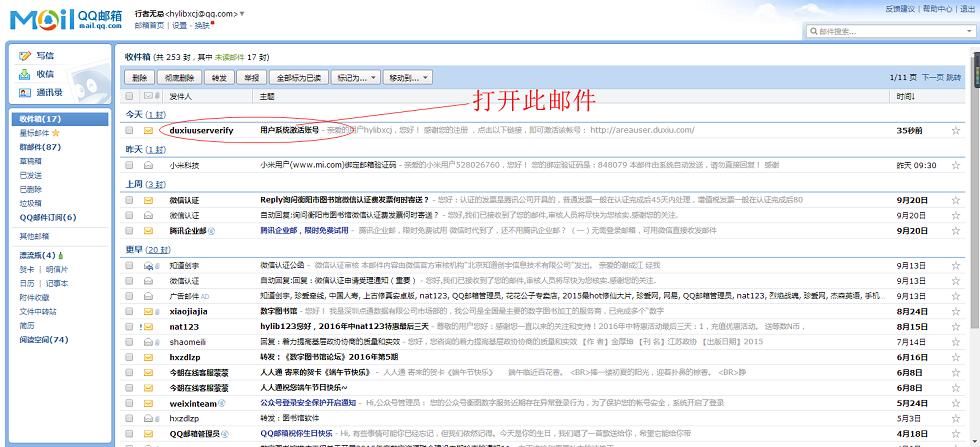980x447 pixels.
Task: Check the box for 知道创宇 email
Action: 129,266
